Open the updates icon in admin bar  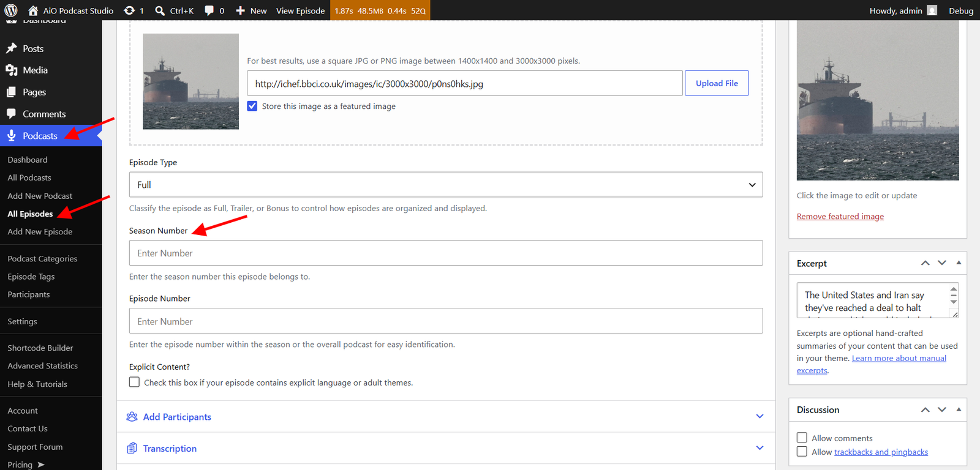129,10
